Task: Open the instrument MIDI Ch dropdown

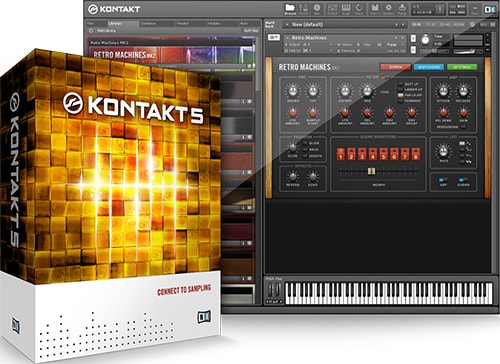Action: [x=331, y=51]
